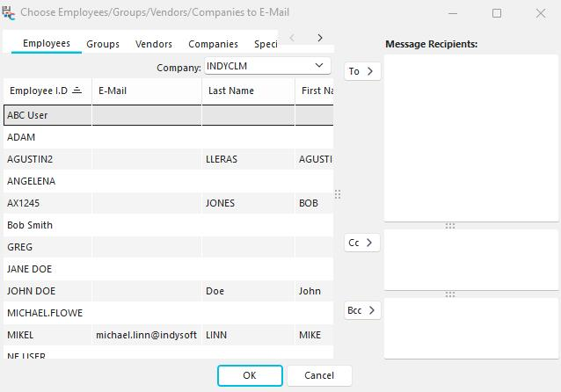Click the JONES last name cell
Screen dimensions: 561x392
pos(248,203)
